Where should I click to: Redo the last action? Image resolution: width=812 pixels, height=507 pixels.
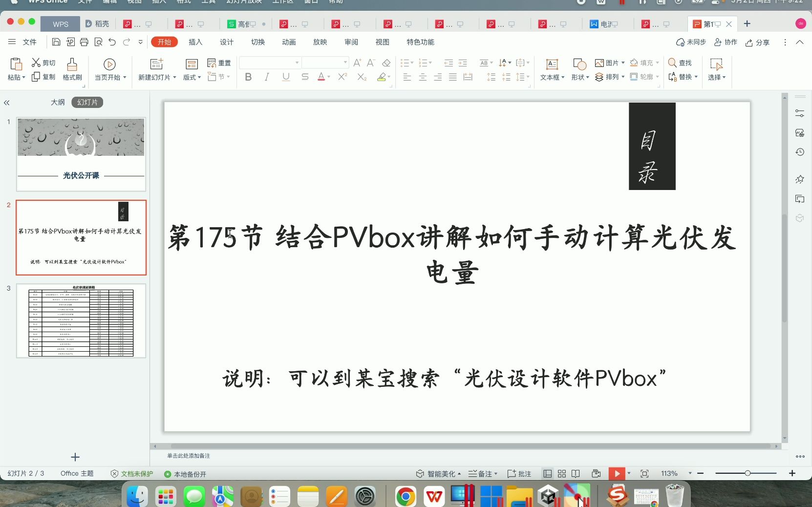tap(127, 42)
